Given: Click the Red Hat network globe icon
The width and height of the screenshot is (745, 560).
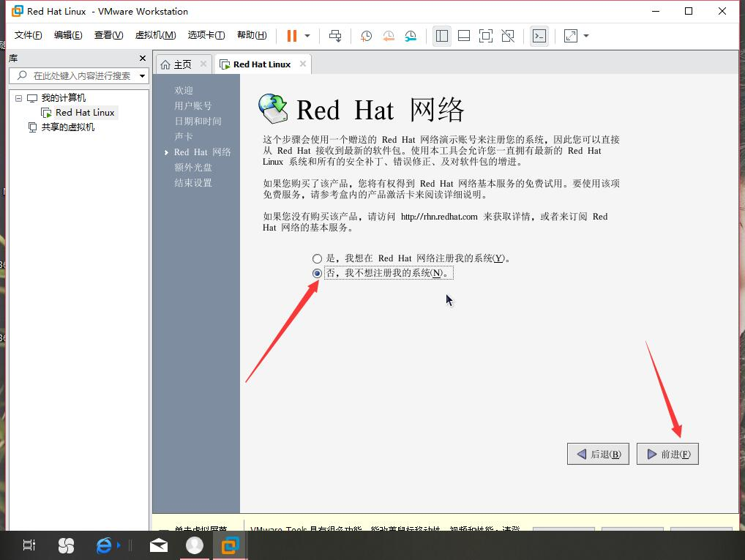Looking at the screenshot, I should 273,109.
